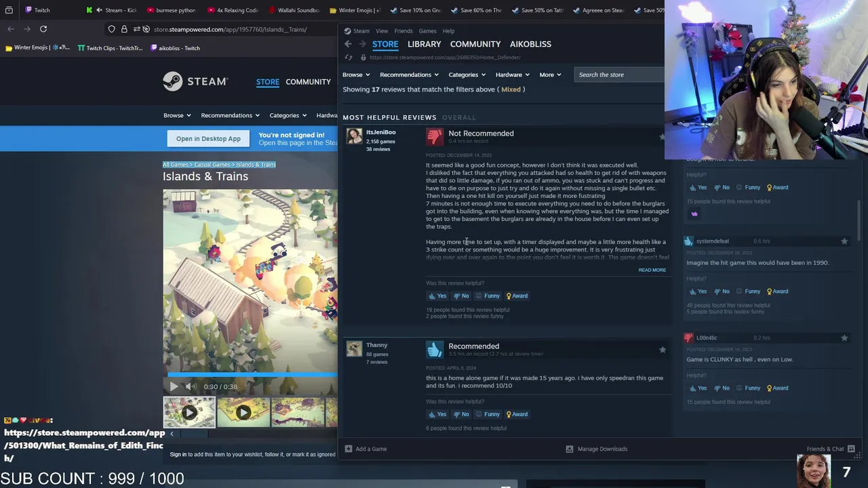868x488 pixels.
Task: Vote Yes on systemdefeat review
Action: pos(698,291)
